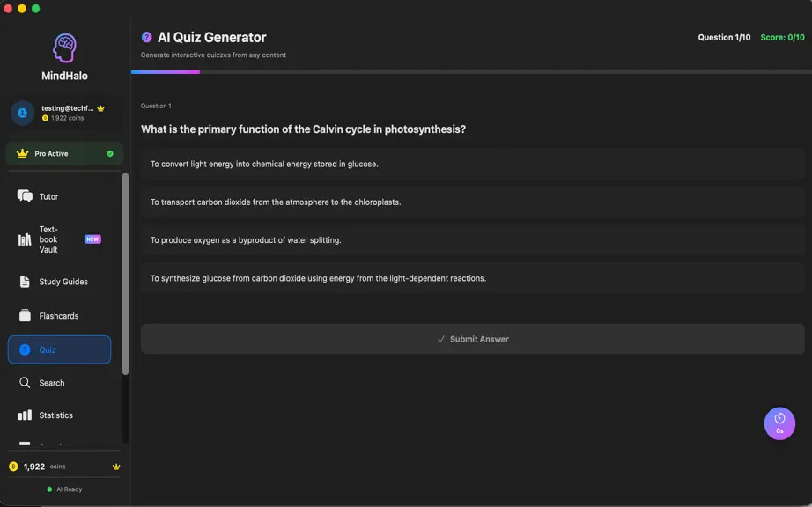Click the Submit Answer button
The image size is (812, 507).
click(x=472, y=339)
